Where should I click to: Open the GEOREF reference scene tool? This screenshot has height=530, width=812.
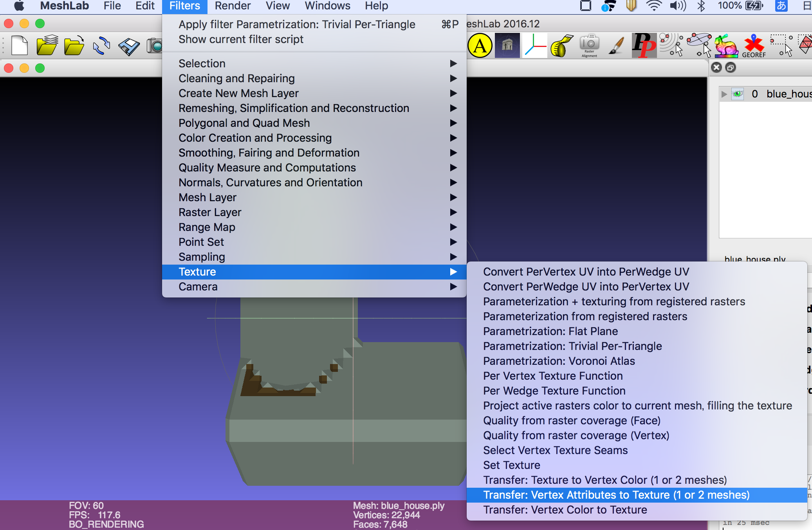pyautogui.click(x=754, y=46)
